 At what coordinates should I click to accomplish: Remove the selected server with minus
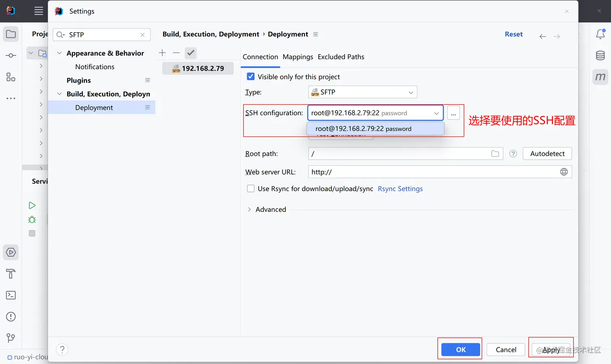[x=176, y=53]
